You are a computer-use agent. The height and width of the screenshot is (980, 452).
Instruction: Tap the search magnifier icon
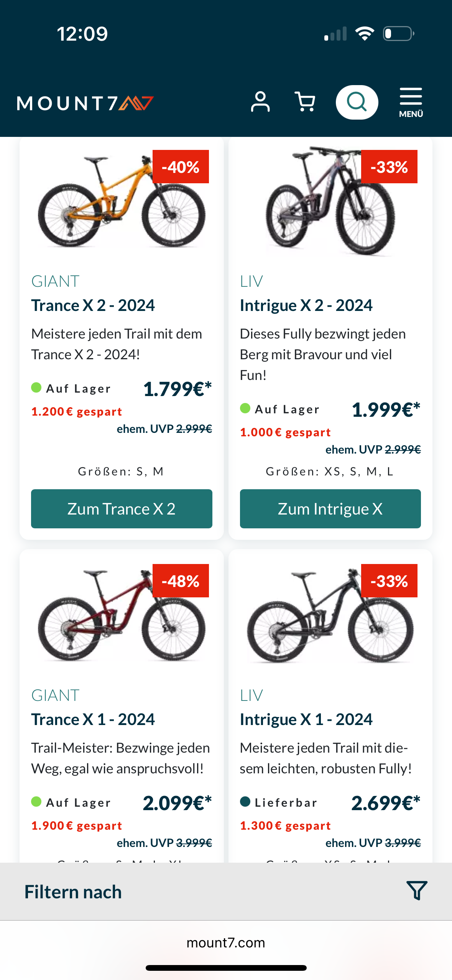coord(357,102)
